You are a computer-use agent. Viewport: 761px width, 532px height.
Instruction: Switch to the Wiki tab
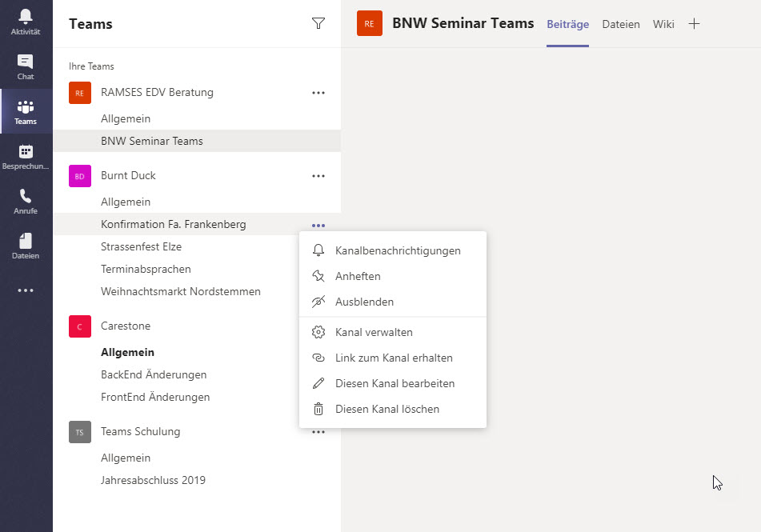click(x=663, y=24)
